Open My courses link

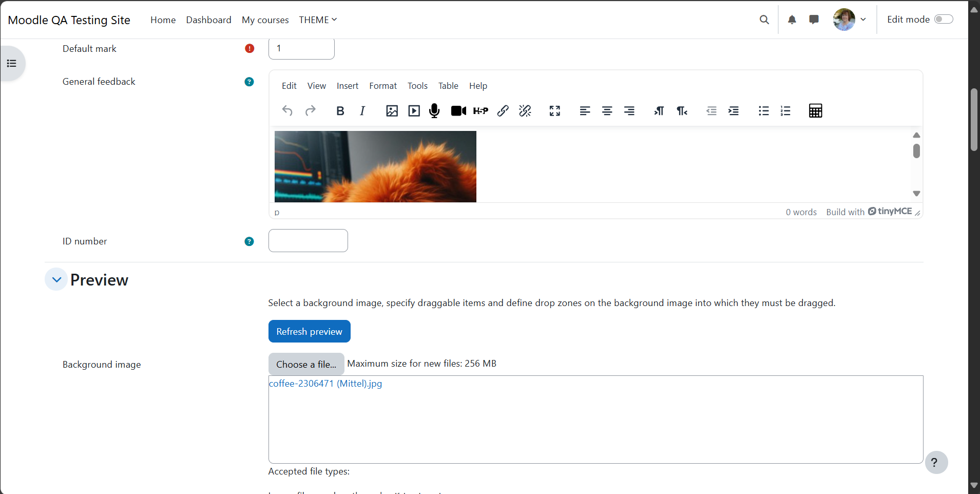pyautogui.click(x=265, y=20)
